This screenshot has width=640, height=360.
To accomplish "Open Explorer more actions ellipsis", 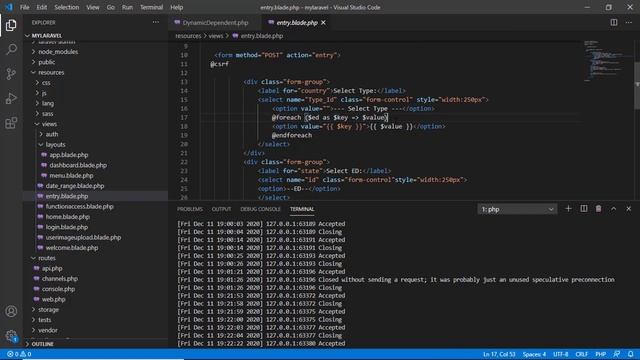I will pos(156,22).
